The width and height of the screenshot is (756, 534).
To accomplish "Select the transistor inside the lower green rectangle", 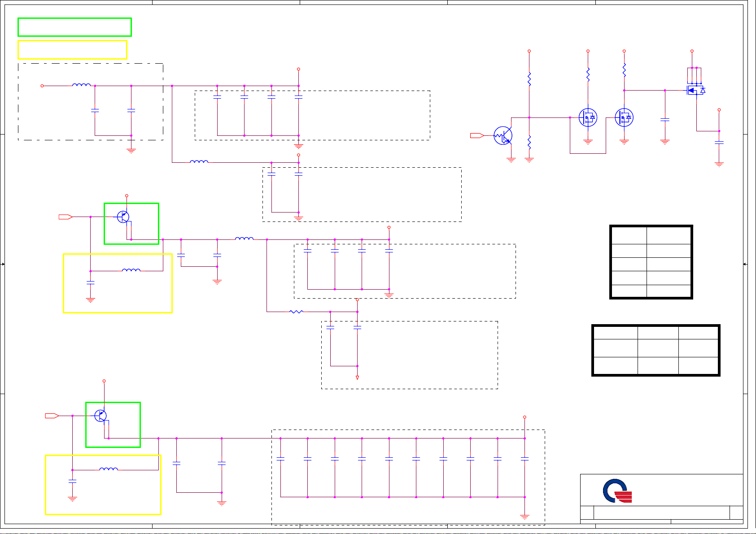I will click(x=101, y=416).
